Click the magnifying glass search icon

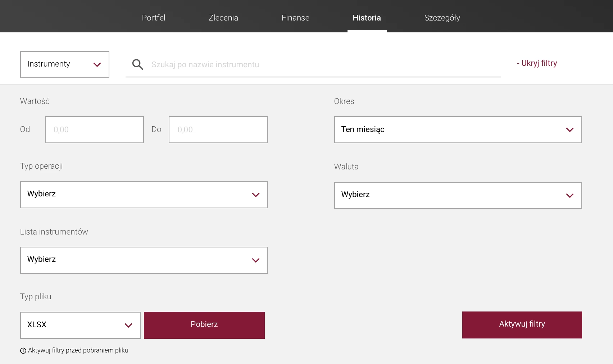tap(137, 64)
